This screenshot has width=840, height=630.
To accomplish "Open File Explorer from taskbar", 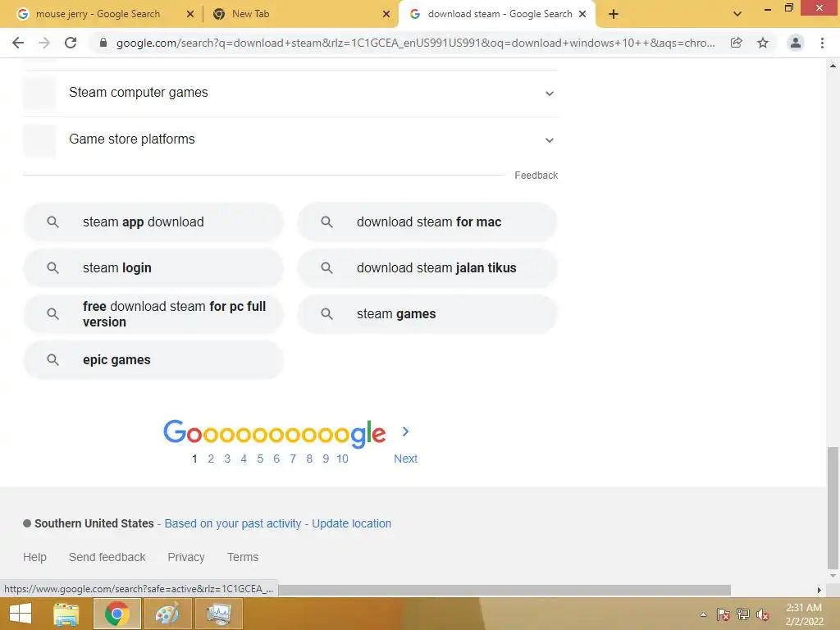I will pos(66,614).
